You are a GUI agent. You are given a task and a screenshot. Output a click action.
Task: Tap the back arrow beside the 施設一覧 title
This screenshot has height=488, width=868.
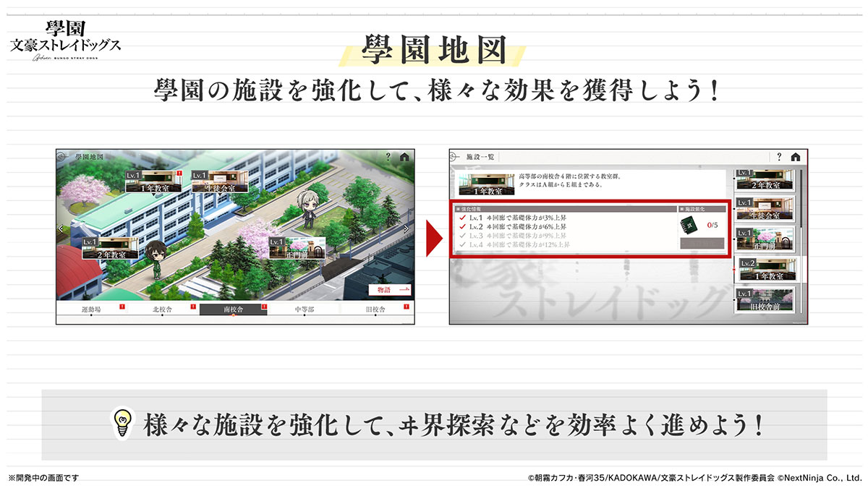tap(453, 157)
